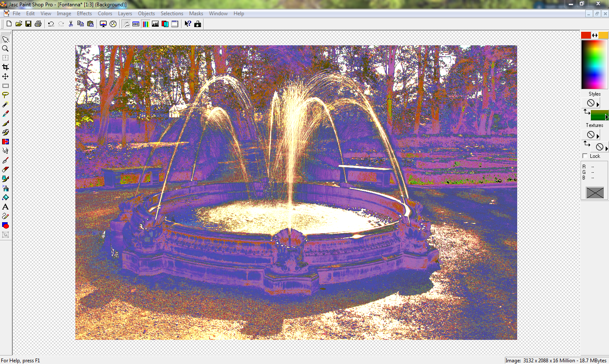Print using the printer toolbar icon
The height and width of the screenshot is (364, 609).
click(38, 24)
